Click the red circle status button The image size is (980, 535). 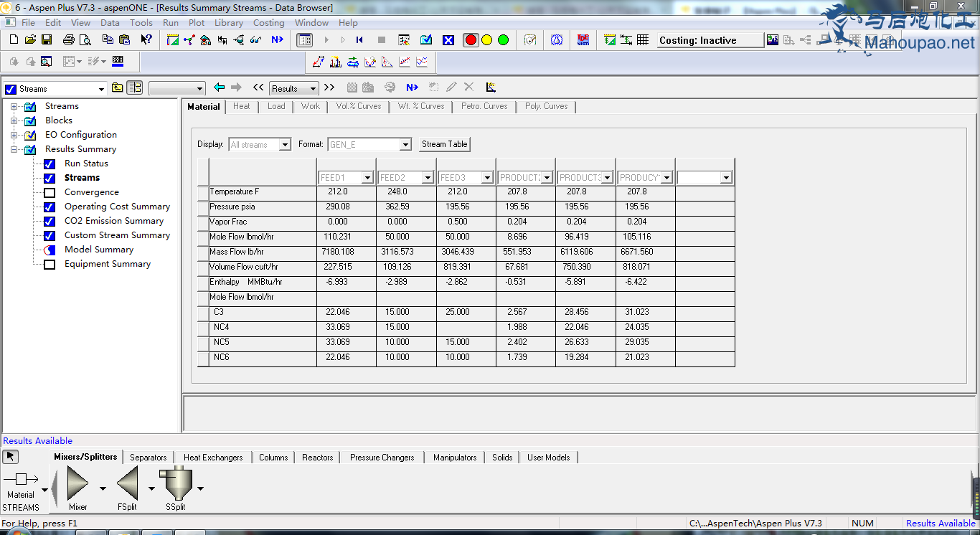point(471,40)
